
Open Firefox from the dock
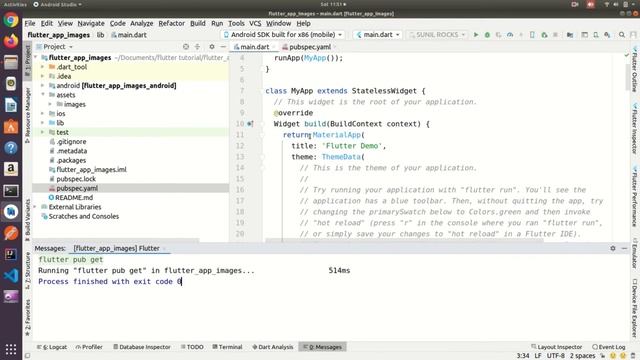(x=11, y=41)
